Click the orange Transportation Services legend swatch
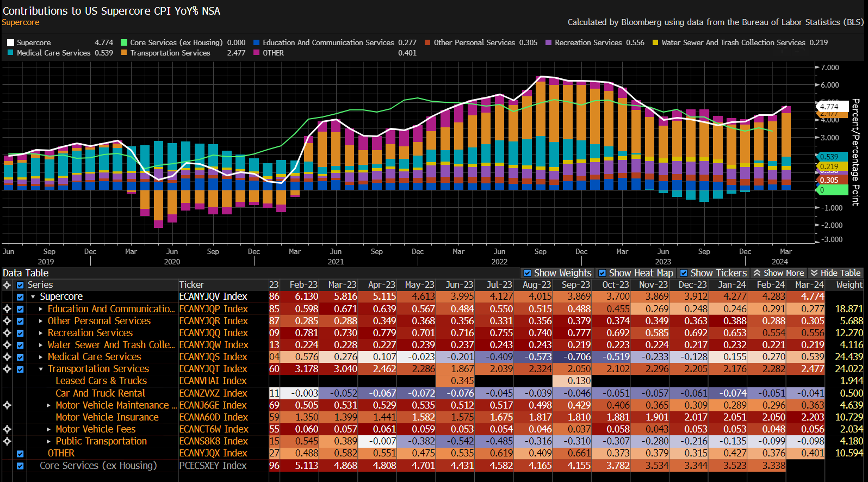Screen dimensions: 868x482 (124, 53)
